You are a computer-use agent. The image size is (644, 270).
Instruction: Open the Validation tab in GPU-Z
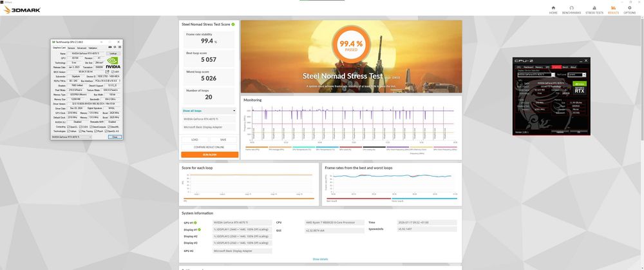pos(93,48)
